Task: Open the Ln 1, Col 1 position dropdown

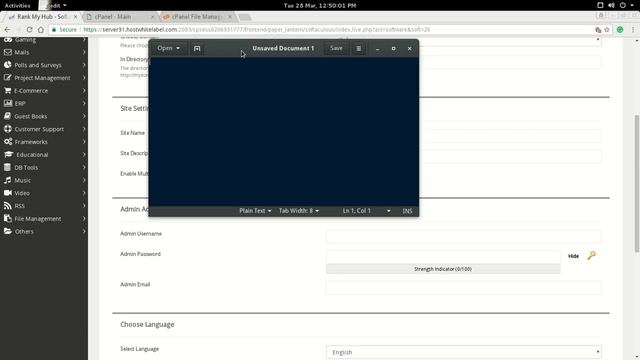Action: coord(366,211)
